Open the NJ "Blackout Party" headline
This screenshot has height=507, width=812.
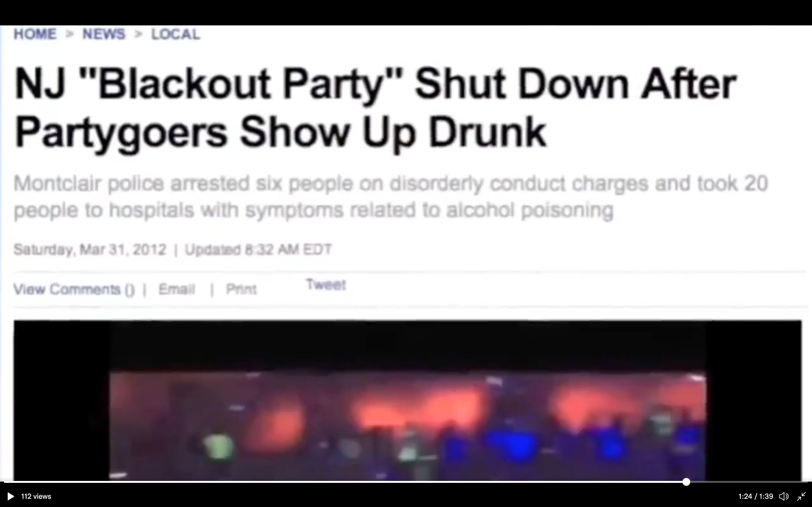click(375, 108)
